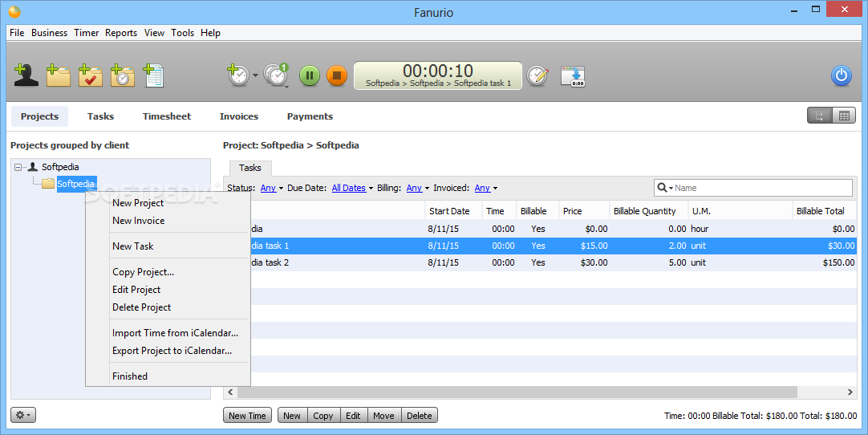Click the horizontal scrollbar left arrow
This screenshot has width=868, height=435.
230,392
